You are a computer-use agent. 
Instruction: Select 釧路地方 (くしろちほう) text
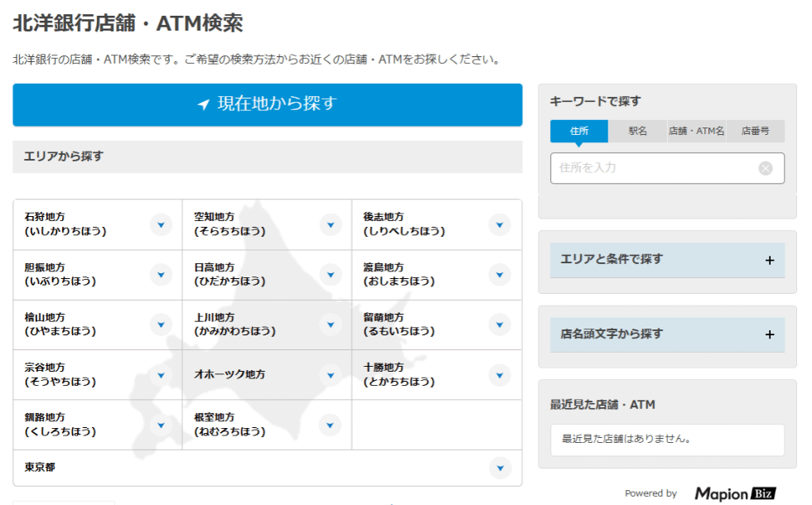[60, 425]
